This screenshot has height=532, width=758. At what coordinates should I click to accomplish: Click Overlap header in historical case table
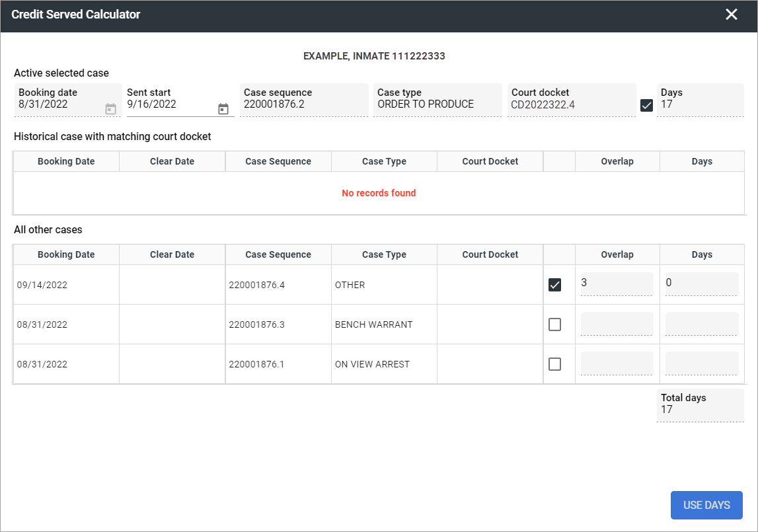click(617, 161)
